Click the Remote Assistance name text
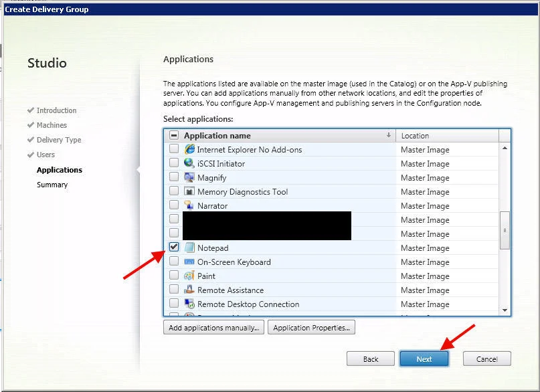This screenshot has width=540, height=392. click(230, 290)
